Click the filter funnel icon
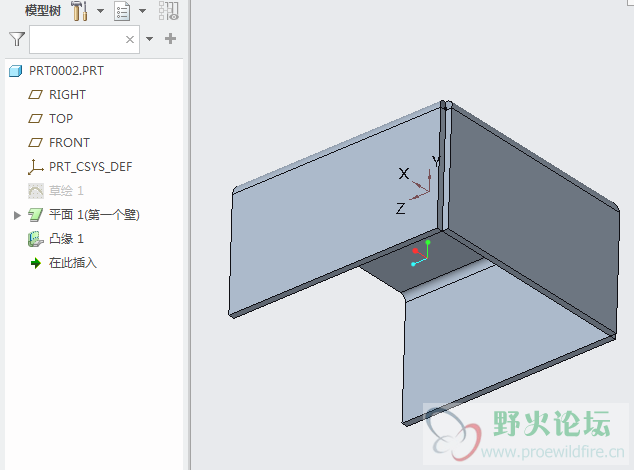This screenshot has height=470, width=634. [17, 39]
